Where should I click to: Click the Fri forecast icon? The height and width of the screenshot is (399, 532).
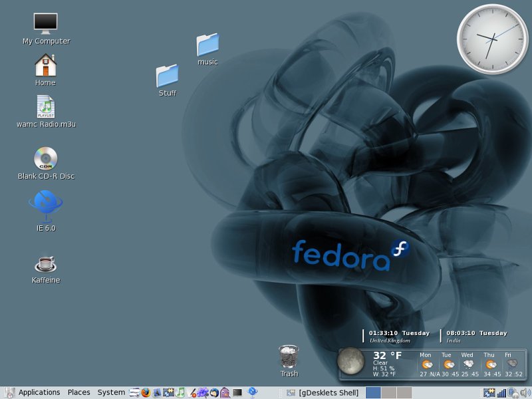[511, 364]
